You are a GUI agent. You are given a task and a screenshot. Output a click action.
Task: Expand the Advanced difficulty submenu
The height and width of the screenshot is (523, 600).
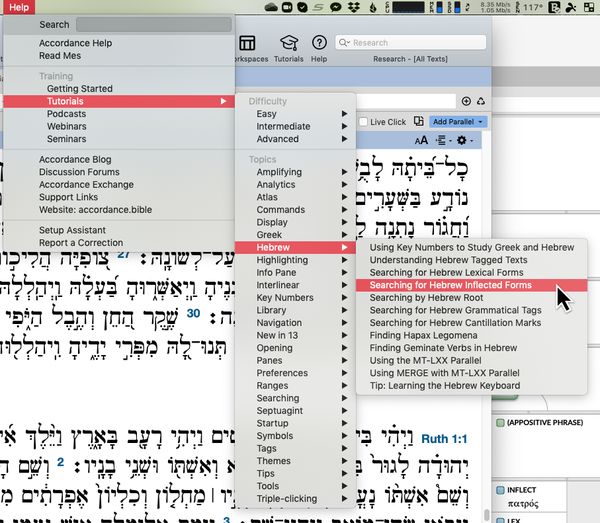pos(296,139)
